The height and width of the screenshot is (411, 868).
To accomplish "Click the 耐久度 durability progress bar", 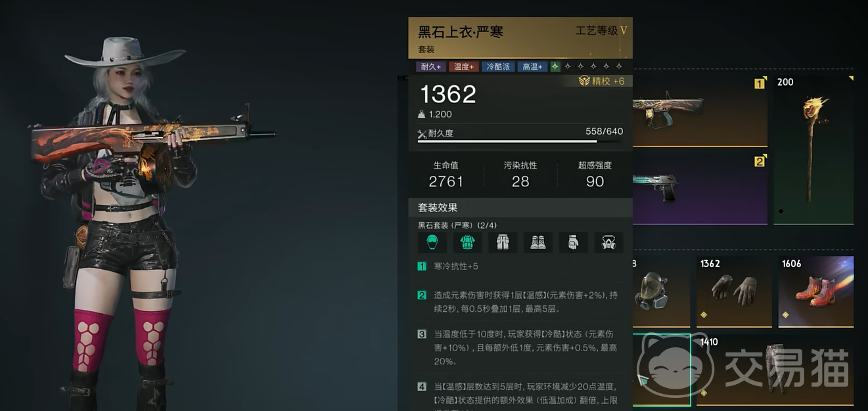I will tap(520, 141).
